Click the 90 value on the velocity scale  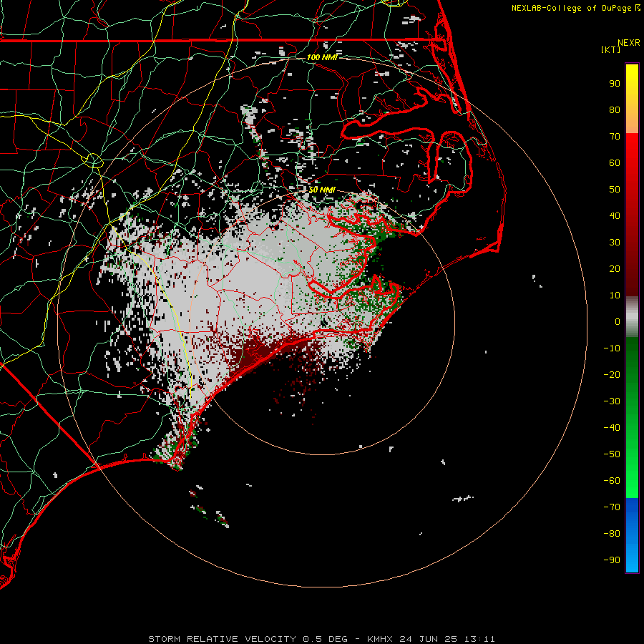[x=615, y=84]
